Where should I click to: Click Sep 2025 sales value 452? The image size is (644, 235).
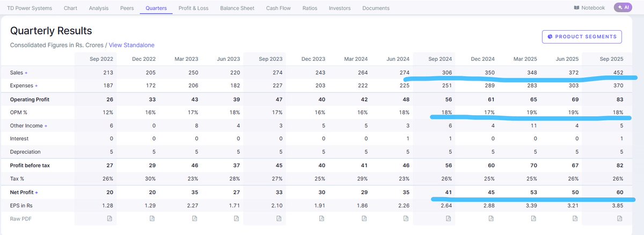(618, 72)
